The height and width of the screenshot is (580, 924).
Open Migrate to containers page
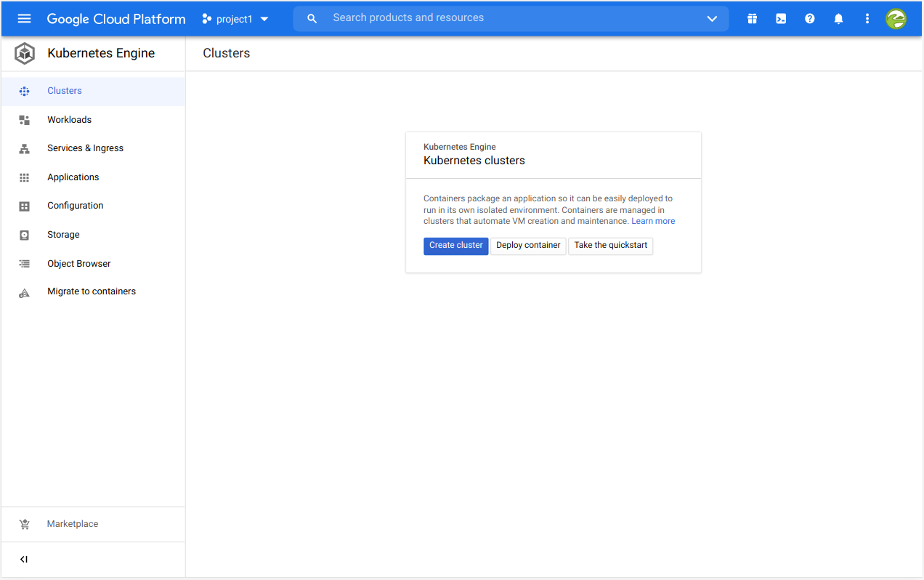pyautogui.click(x=93, y=291)
